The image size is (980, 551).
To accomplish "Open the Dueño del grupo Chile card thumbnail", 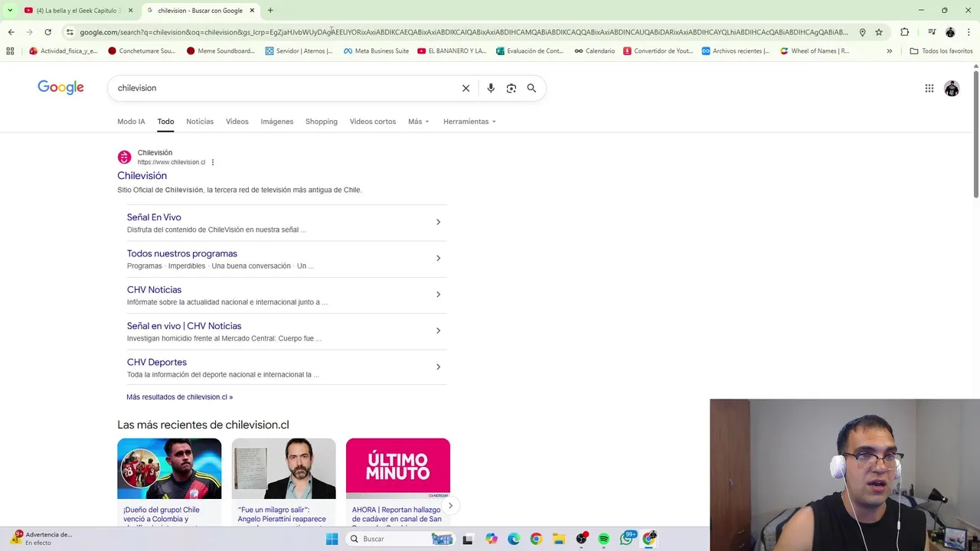I will click(169, 468).
